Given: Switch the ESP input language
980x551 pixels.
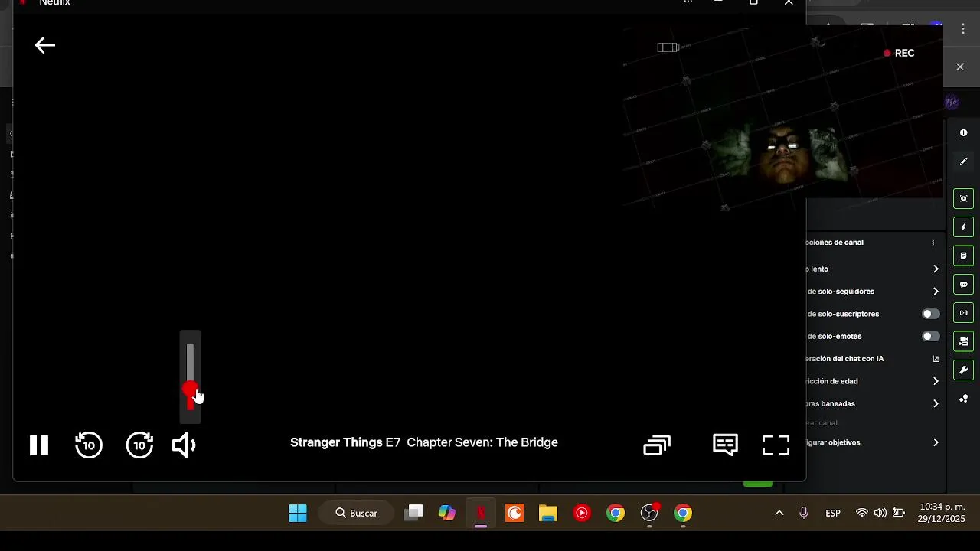Looking at the screenshot, I should pos(833,513).
